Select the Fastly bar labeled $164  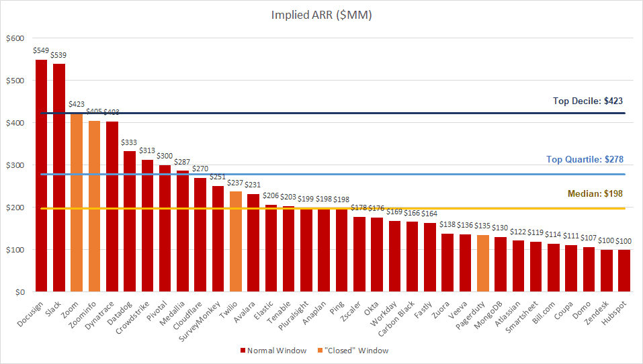pyautogui.click(x=430, y=257)
